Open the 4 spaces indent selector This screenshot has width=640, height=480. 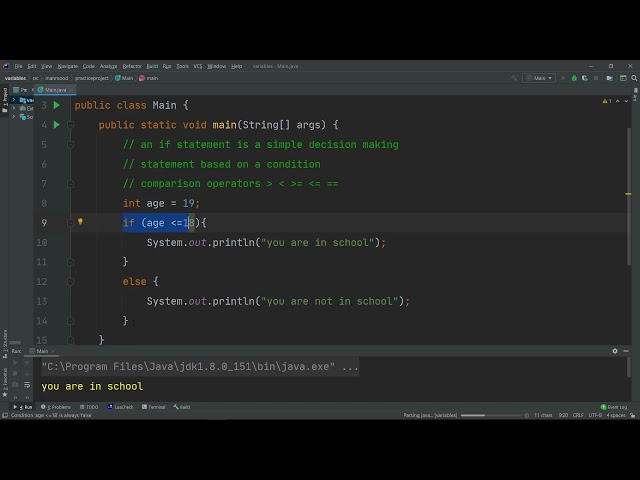click(616, 415)
